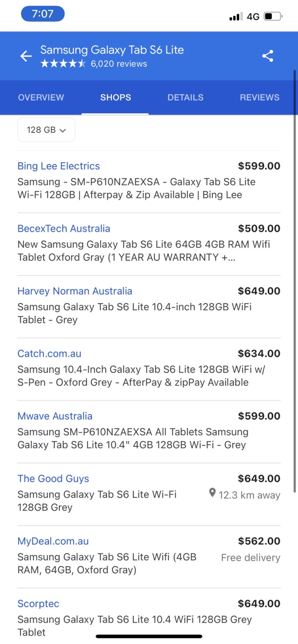This screenshot has height=644, width=298.
Task: Tap the back arrow icon
Action: pos(26,56)
